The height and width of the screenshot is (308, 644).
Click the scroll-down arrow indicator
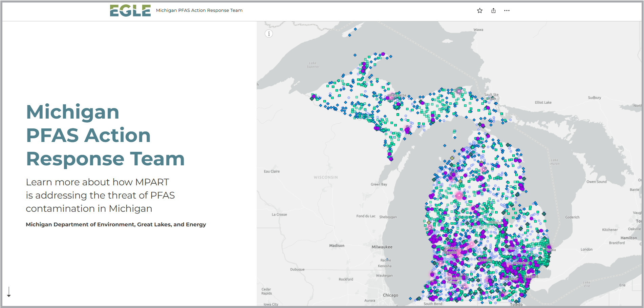point(9,292)
